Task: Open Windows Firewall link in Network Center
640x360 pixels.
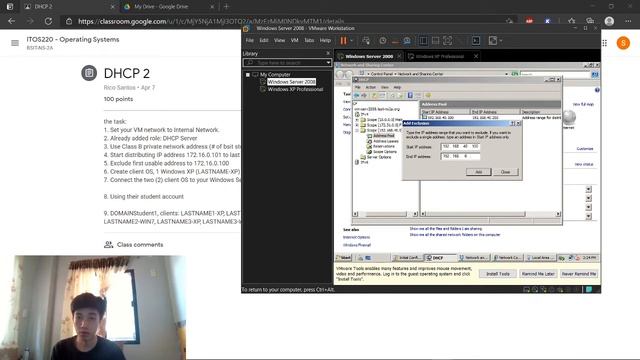Action: tap(357, 245)
